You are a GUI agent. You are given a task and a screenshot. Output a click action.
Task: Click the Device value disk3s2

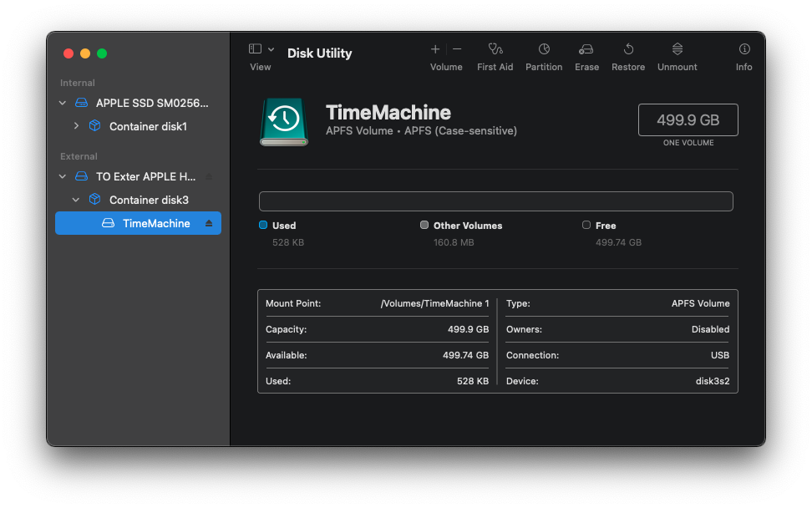point(712,381)
